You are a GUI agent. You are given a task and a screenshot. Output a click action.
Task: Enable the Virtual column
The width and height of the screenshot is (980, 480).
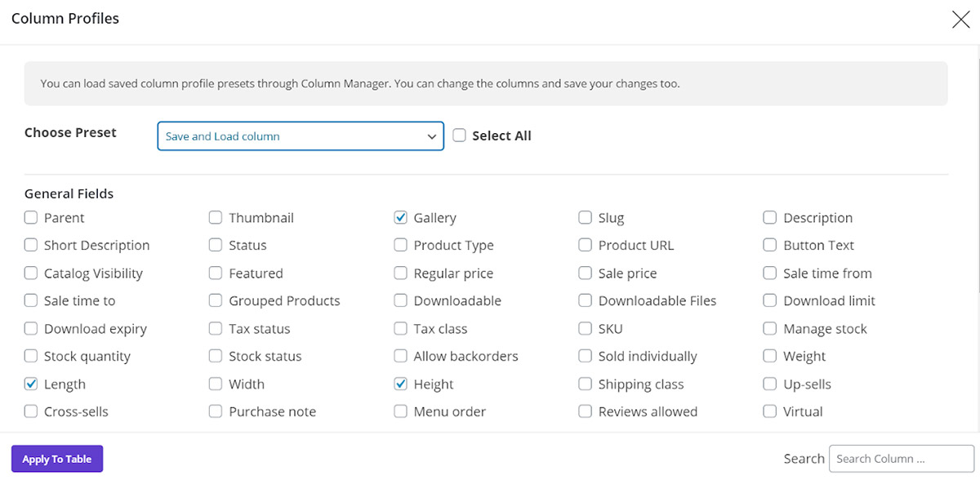(x=769, y=411)
